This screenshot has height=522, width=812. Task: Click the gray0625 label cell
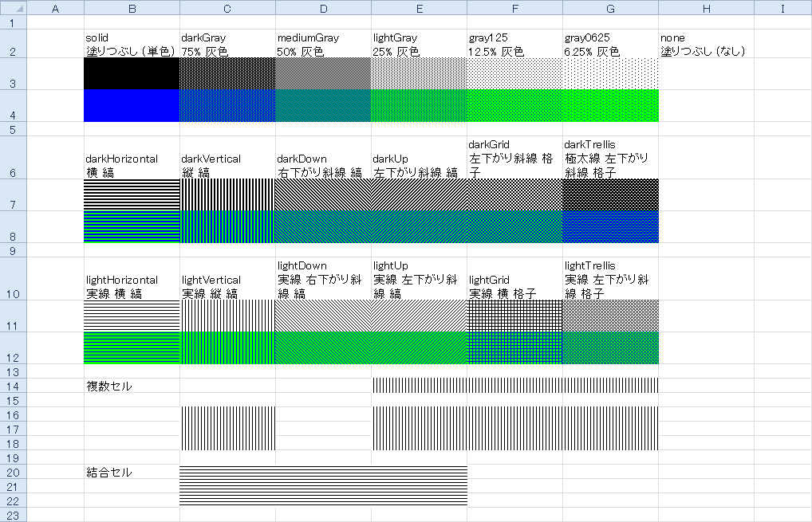[x=610, y=45]
